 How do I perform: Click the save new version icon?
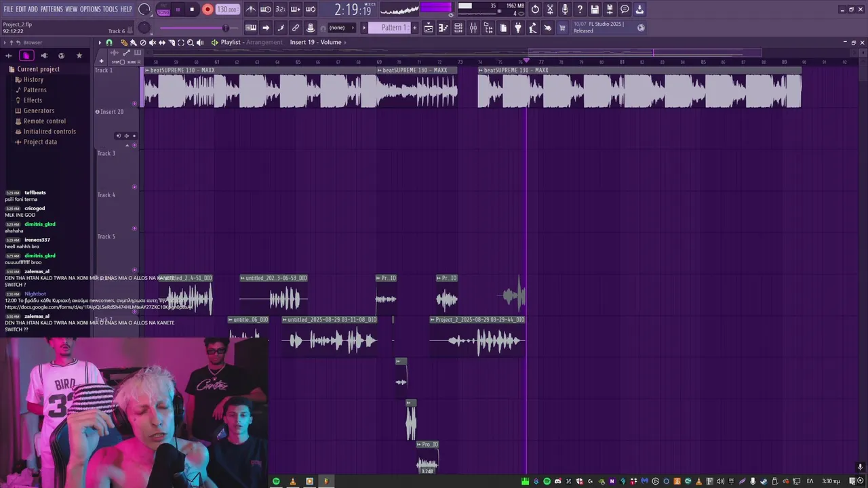pos(610,9)
